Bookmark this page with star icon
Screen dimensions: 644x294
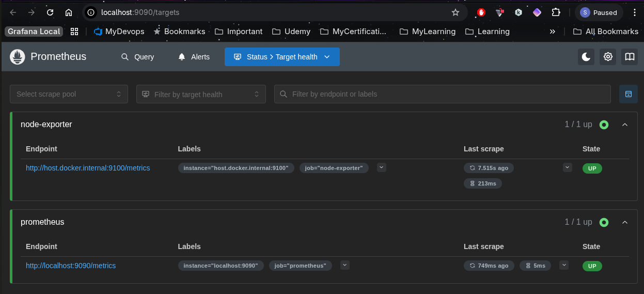click(455, 12)
